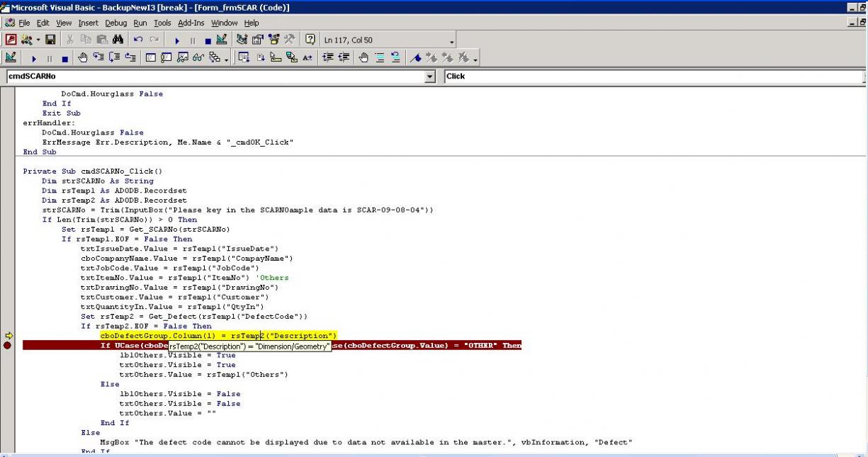Click the Help question mark icon
This screenshot has width=868, height=457.
(310, 40)
